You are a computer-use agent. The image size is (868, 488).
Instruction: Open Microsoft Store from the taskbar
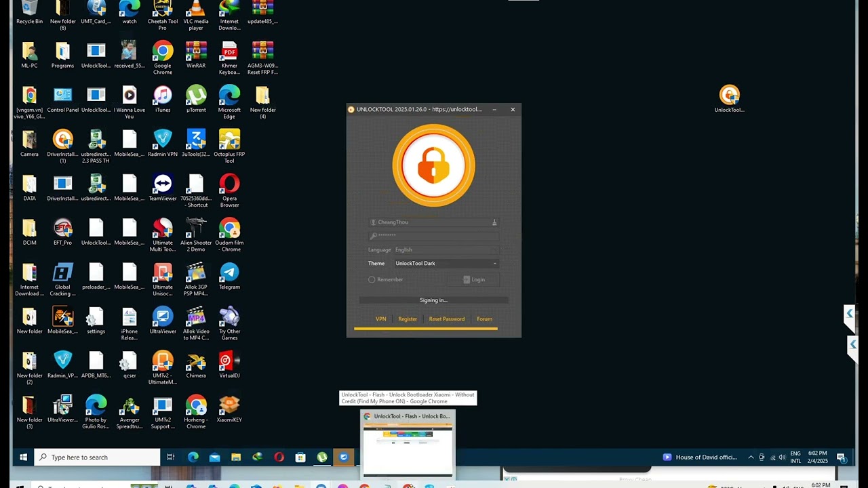pos(300,457)
